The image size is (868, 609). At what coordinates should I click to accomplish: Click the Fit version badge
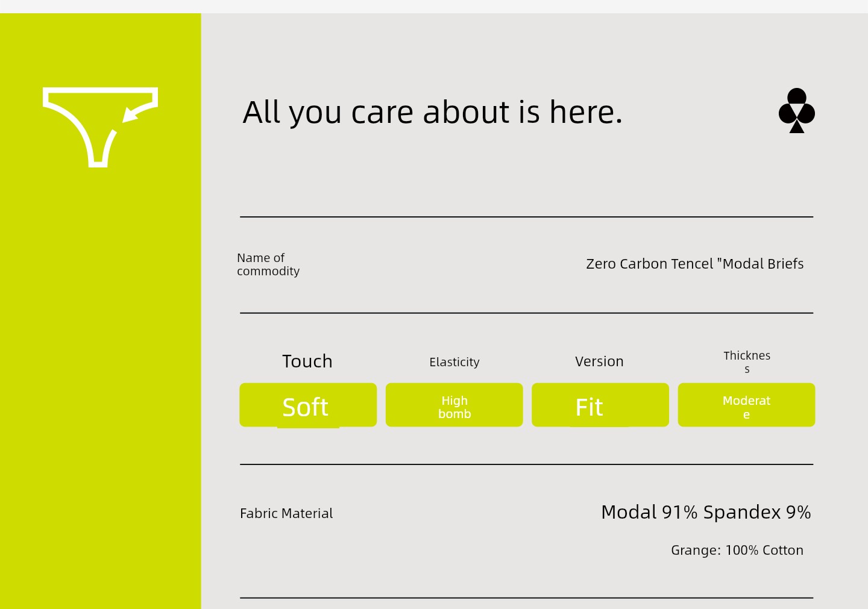click(x=600, y=405)
